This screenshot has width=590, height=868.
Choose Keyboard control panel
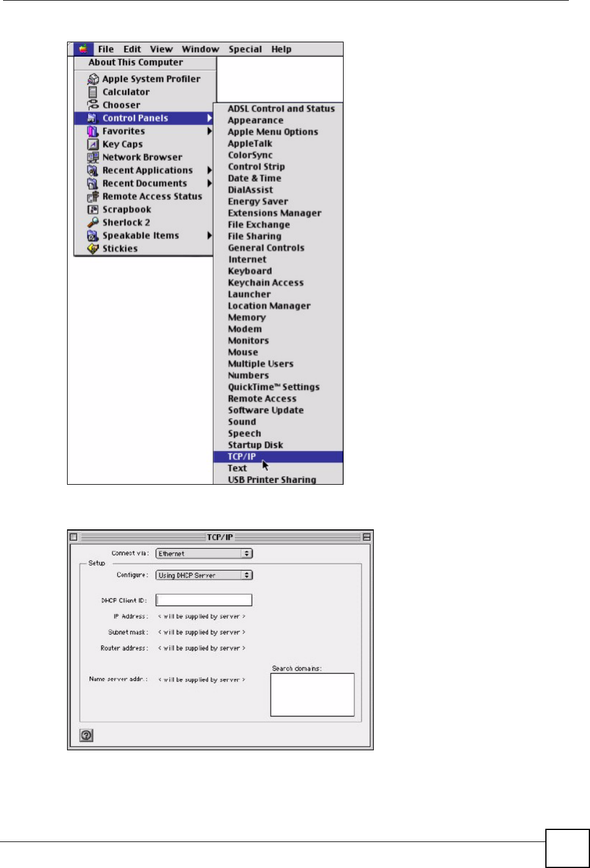point(249,271)
